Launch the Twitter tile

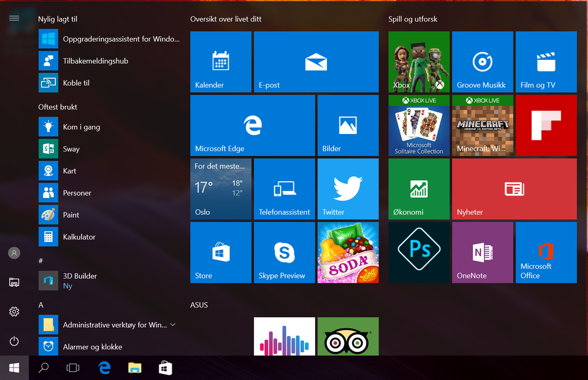[348, 189]
